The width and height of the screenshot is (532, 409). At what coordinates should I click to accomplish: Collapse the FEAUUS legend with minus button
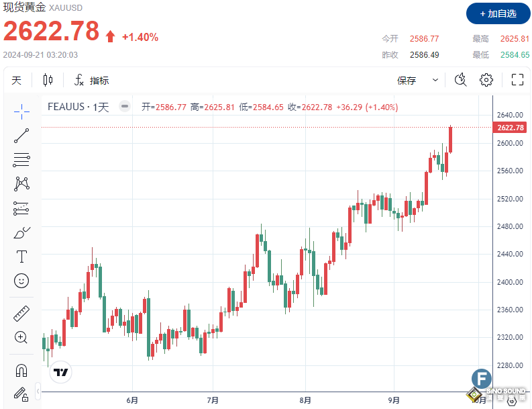point(124,107)
